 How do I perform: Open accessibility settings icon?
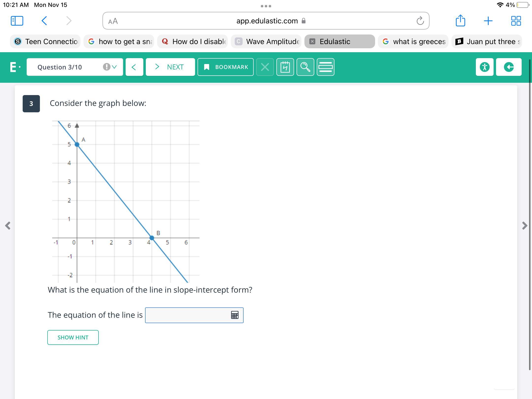[x=484, y=67]
